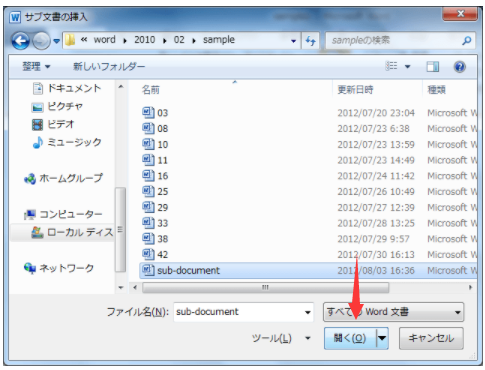Click the left arrow of horizontal scrollbar

click(x=135, y=287)
